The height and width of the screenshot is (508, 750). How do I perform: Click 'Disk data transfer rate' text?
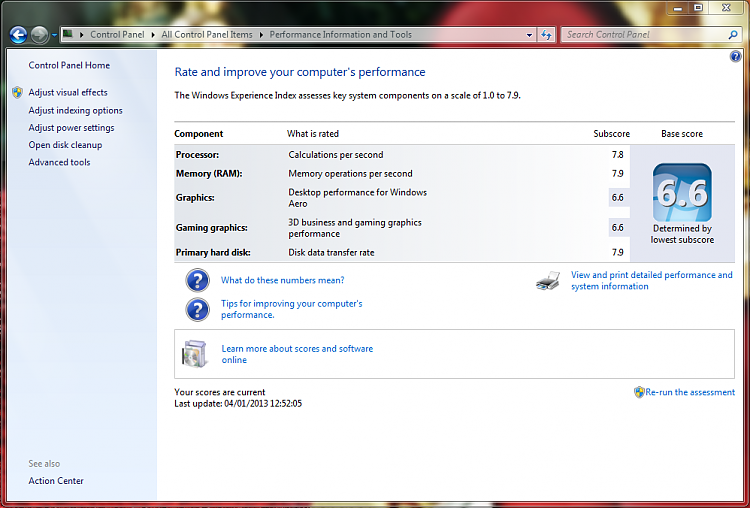coord(331,253)
